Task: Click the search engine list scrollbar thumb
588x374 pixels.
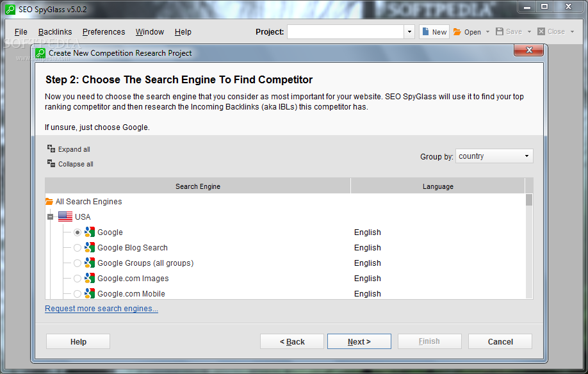Action: pyautogui.click(x=528, y=200)
